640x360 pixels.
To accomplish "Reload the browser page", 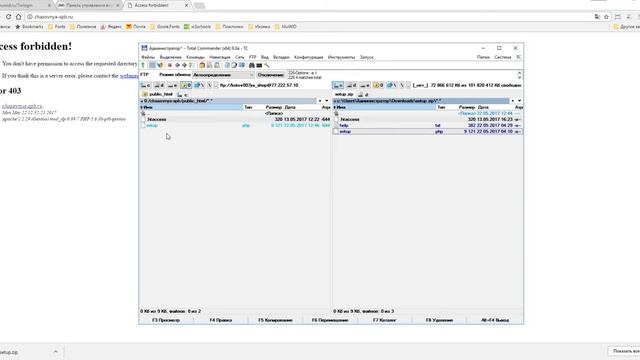I will coord(8,17).
